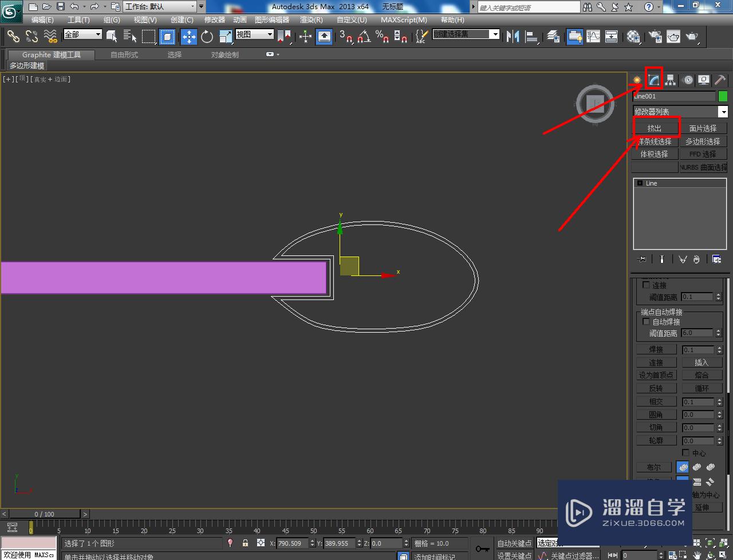This screenshot has height=560, width=733.
Task: Toggle the selection lock padlock icon
Action: (245, 543)
